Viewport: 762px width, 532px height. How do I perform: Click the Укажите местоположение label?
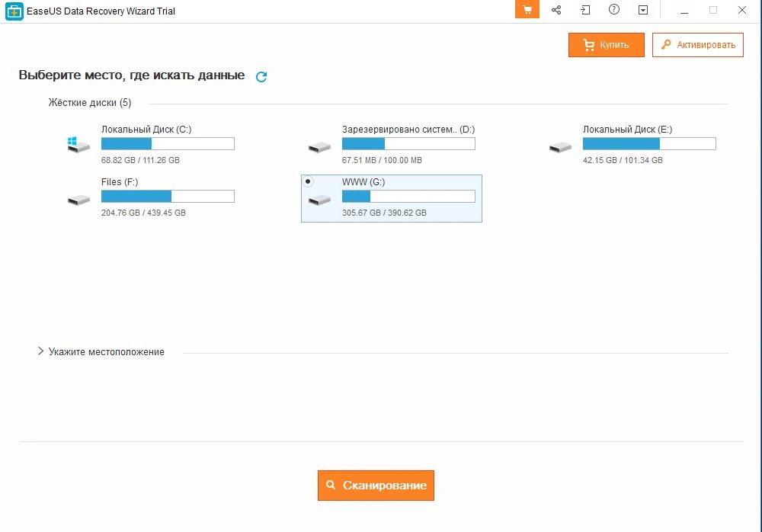[107, 351]
